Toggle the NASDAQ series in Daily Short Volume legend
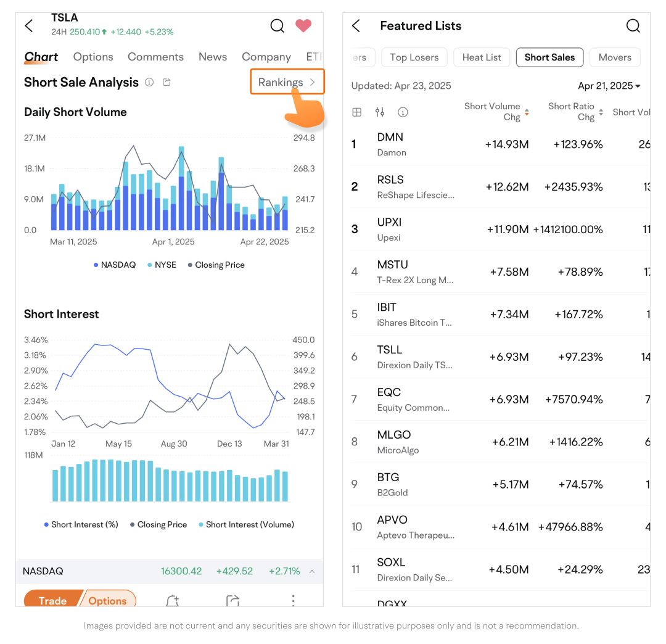The height and width of the screenshot is (644, 666). (115, 265)
